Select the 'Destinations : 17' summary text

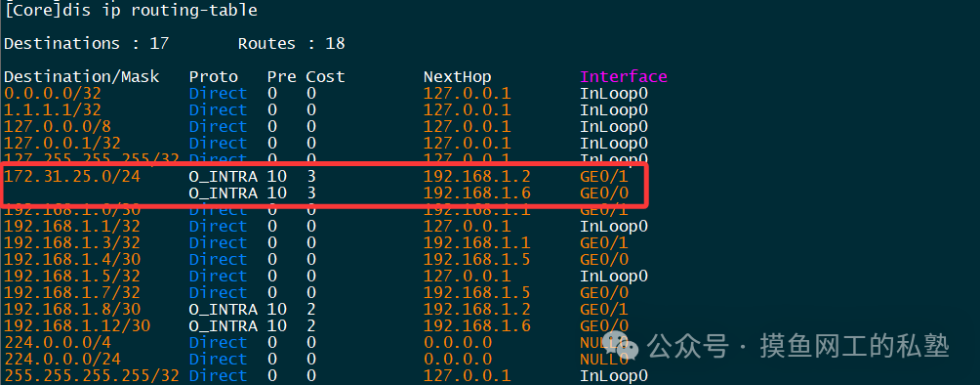(x=86, y=44)
